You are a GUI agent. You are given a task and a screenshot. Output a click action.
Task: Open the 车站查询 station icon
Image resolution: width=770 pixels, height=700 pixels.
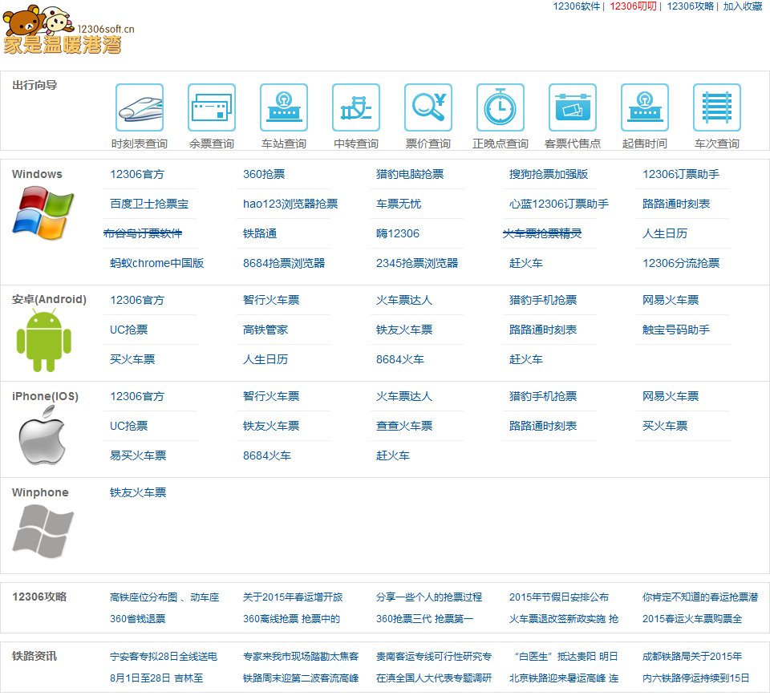pyautogui.click(x=284, y=107)
